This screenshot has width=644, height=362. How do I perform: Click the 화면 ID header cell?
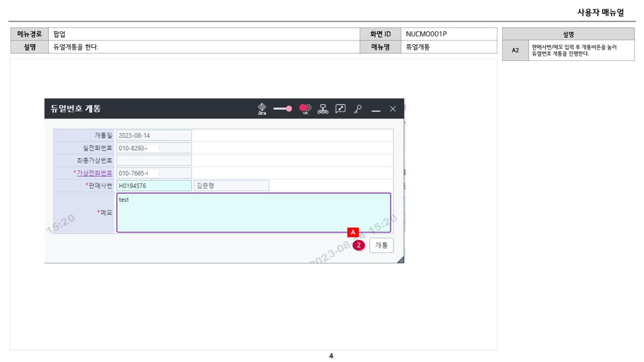point(380,34)
